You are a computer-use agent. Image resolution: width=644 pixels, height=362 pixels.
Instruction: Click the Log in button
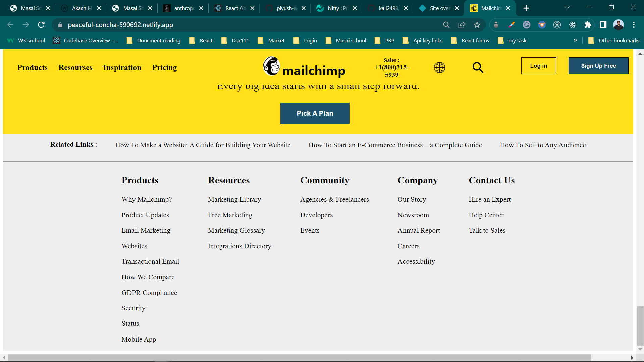click(538, 66)
